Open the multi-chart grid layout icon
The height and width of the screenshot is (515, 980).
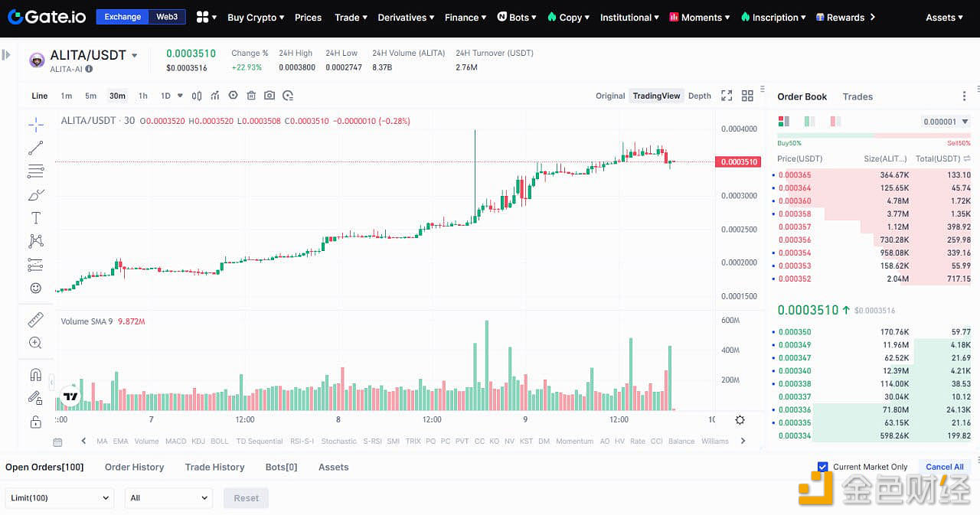(x=747, y=96)
